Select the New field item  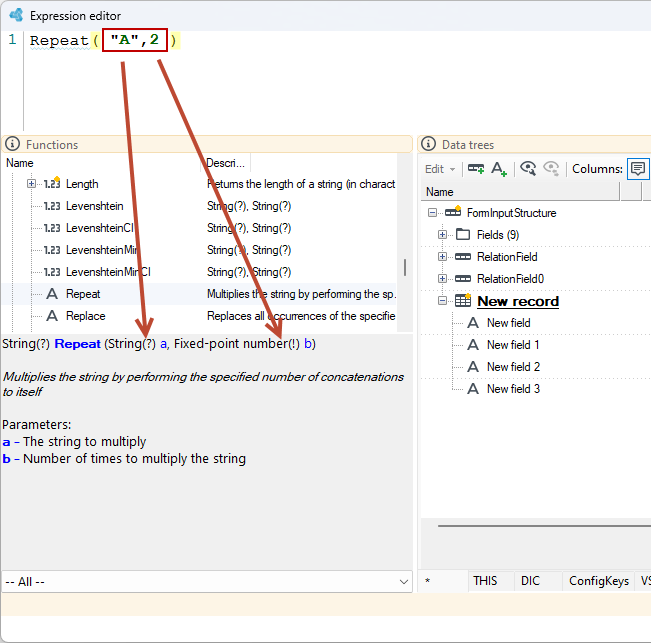tap(509, 323)
